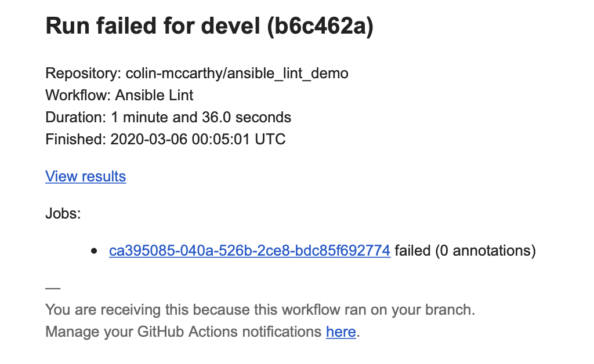Click the "Finished:" label
The width and height of the screenshot is (594, 364).
(75, 139)
